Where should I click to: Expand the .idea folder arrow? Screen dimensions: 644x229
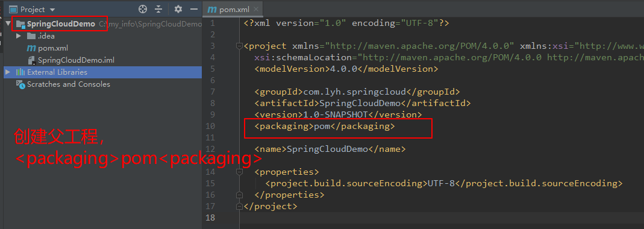[19, 36]
